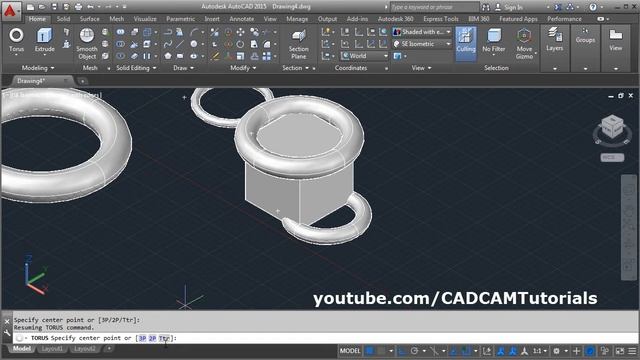Select the 3P command option
Screen dimensions: 640x360
coord(142,338)
